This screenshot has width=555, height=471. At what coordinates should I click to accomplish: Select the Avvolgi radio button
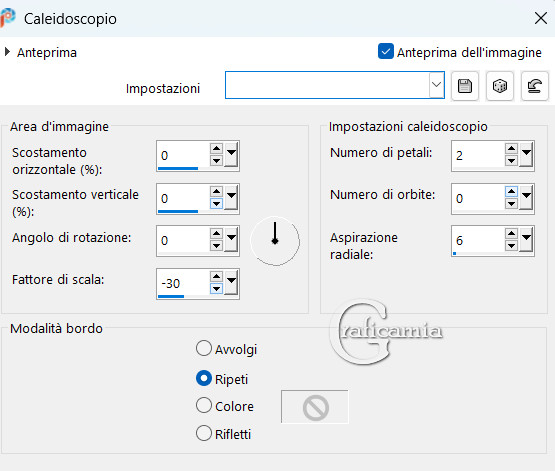click(204, 348)
